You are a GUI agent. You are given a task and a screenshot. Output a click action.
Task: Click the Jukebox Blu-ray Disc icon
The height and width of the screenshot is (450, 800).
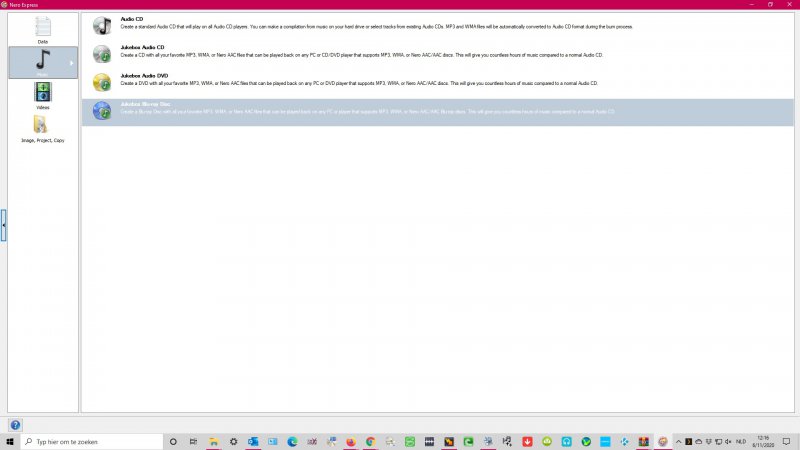point(102,110)
